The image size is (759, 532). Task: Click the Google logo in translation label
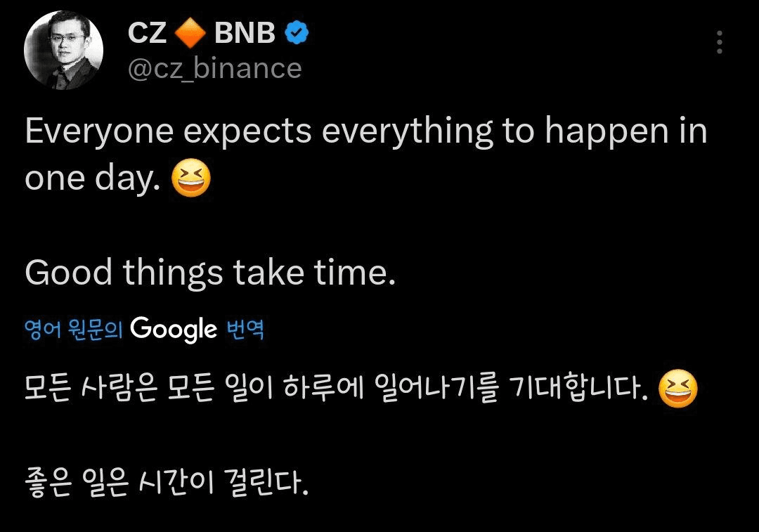[x=174, y=330]
